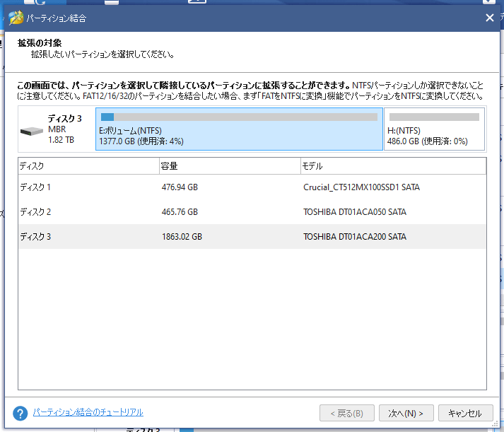Screen dimensions: 504x432
Task: Click the ディスク 3 drive icon
Action: tap(32, 131)
